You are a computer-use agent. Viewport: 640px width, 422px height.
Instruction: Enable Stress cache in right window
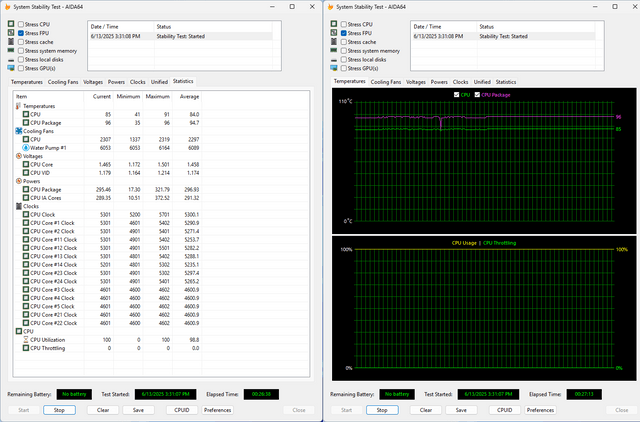click(x=344, y=42)
